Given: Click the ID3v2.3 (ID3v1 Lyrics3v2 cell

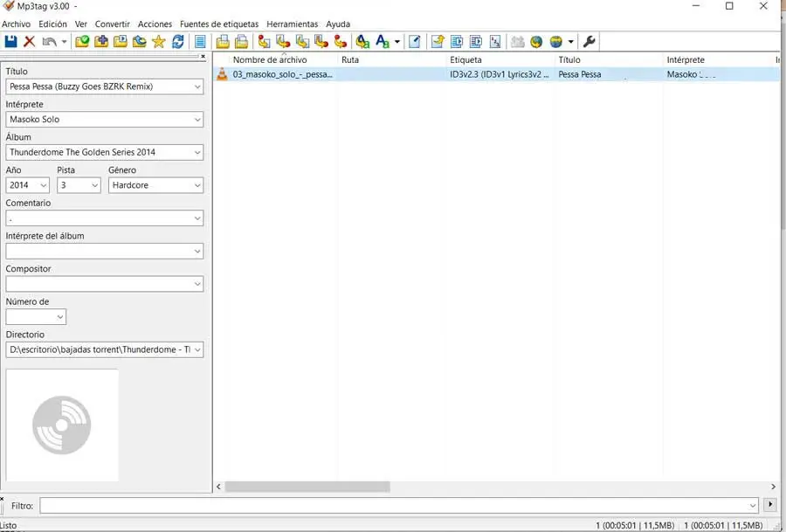Looking at the screenshot, I should (500, 74).
